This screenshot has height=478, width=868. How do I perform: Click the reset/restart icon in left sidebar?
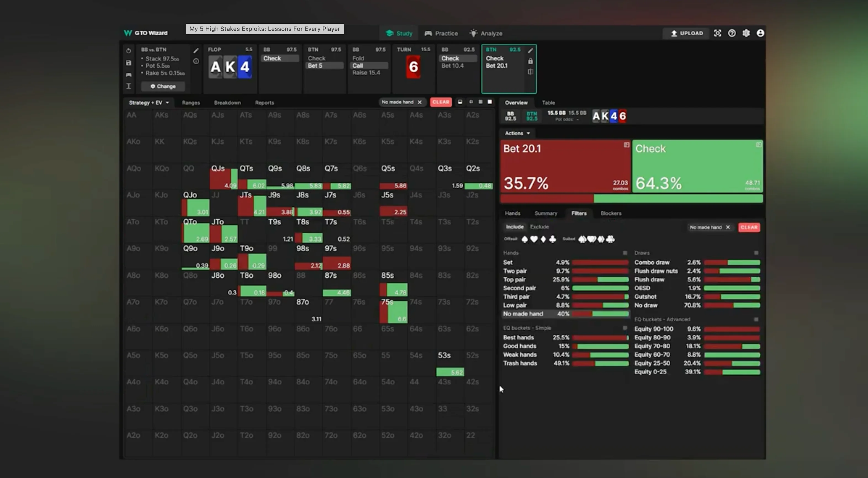click(x=128, y=51)
